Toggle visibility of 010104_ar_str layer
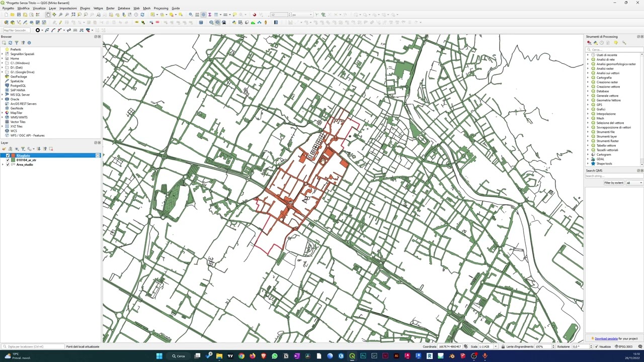 click(x=8, y=160)
